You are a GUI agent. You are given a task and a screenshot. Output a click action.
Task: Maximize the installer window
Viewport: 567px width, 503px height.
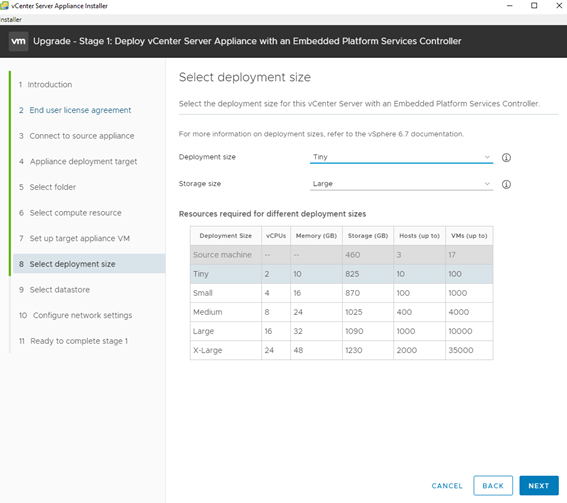point(534,5)
